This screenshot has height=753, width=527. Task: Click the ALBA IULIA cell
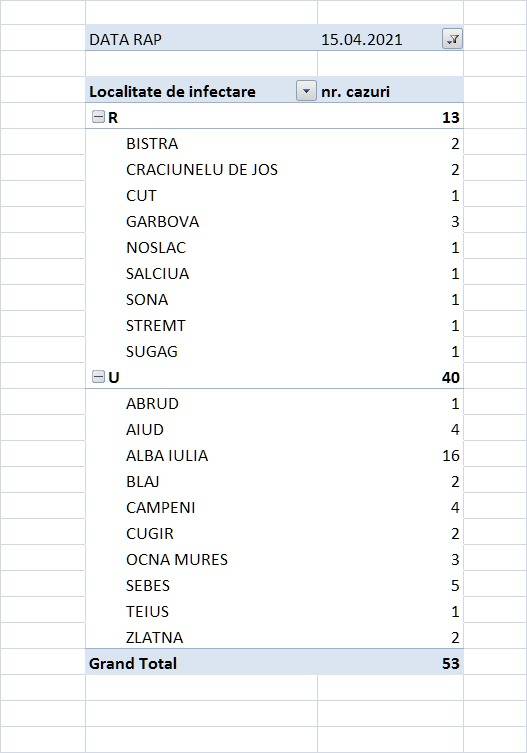[167, 455]
